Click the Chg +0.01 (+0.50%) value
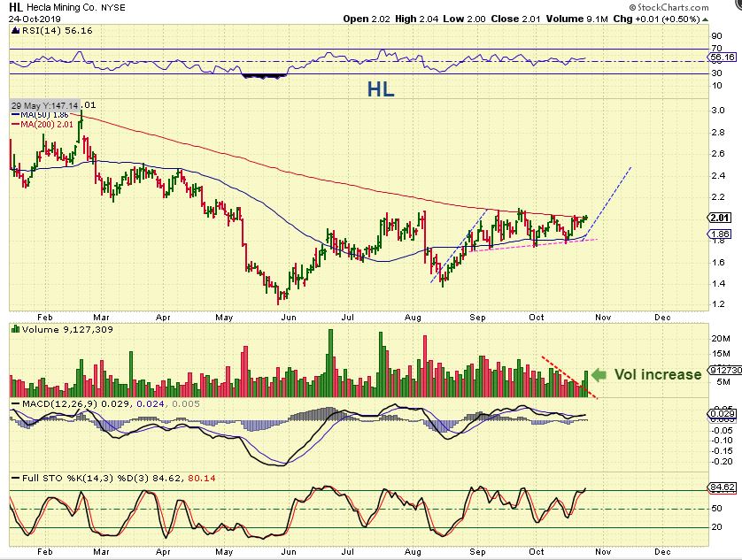The image size is (742, 560). tap(656, 19)
